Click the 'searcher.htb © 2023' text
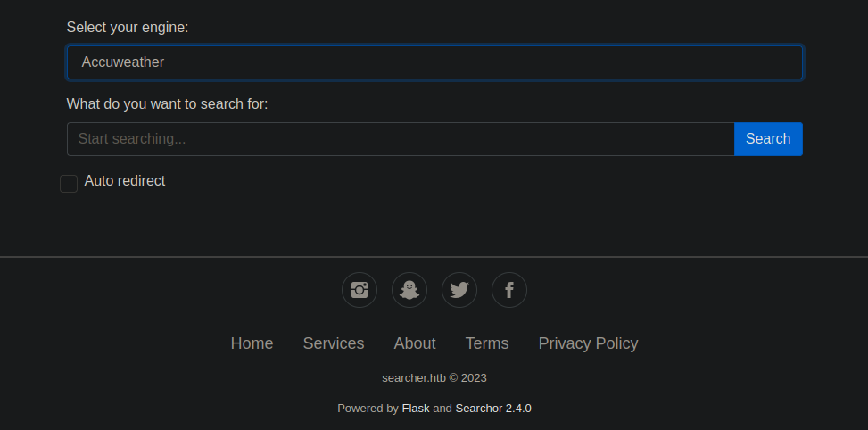The image size is (868, 430). click(434, 378)
